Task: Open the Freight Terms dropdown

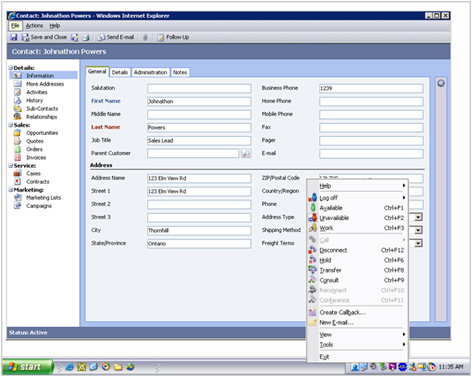Action: coord(418,243)
